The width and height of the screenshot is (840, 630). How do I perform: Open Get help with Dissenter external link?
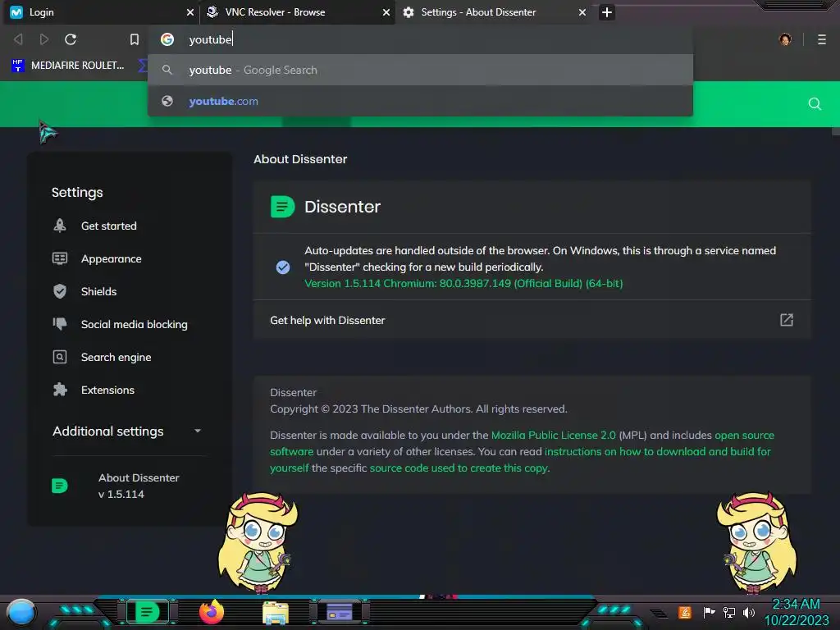point(786,320)
